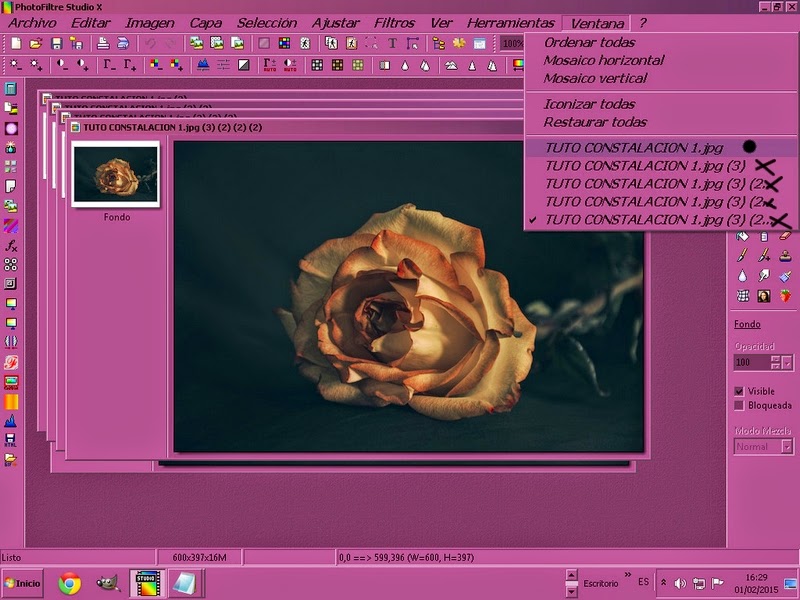Click the volume speaker tray icon
The height and width of the screenshot is (600, 800).
pos(680,583)
